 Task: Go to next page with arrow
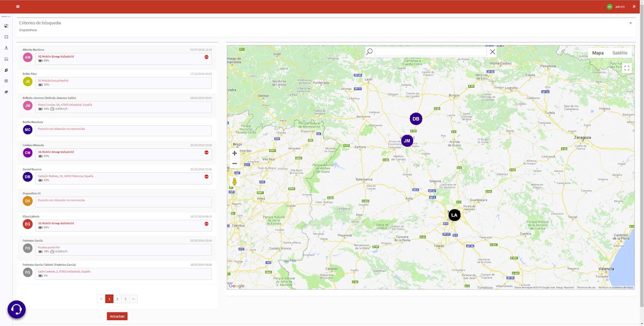pyautogui.click(x=133, y=299)
